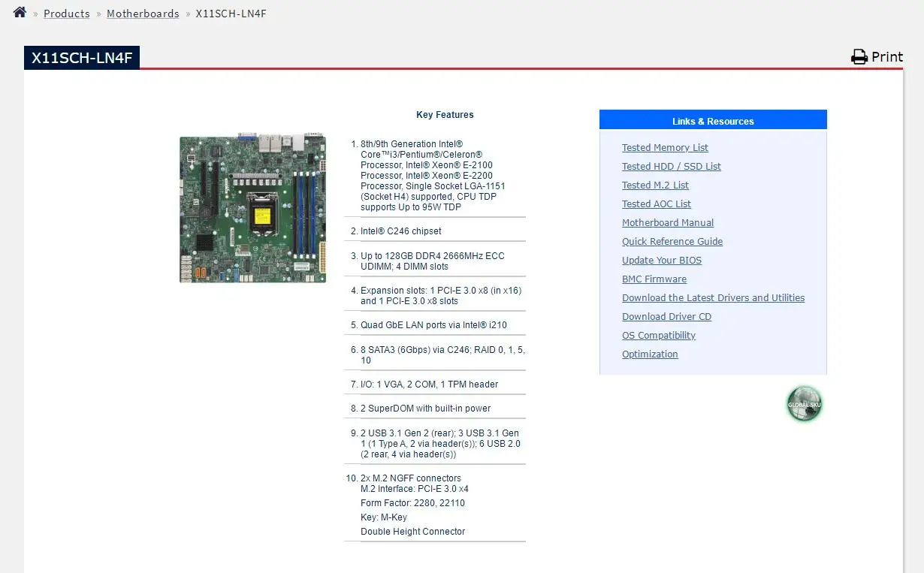Open the Motherboard Manual link
Screen dimensions: 924x573
668,223
